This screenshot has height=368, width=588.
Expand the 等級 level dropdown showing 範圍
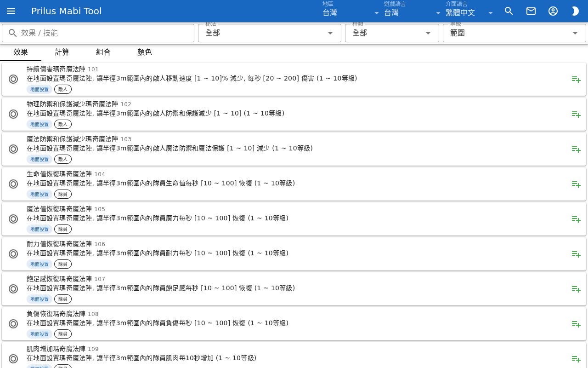(x=514, y=33)
